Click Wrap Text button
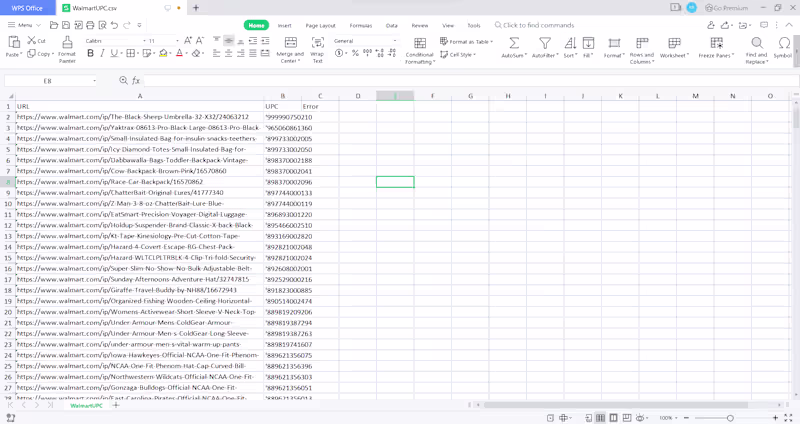This screenshot has height=424, width=800. click(317, 49)
